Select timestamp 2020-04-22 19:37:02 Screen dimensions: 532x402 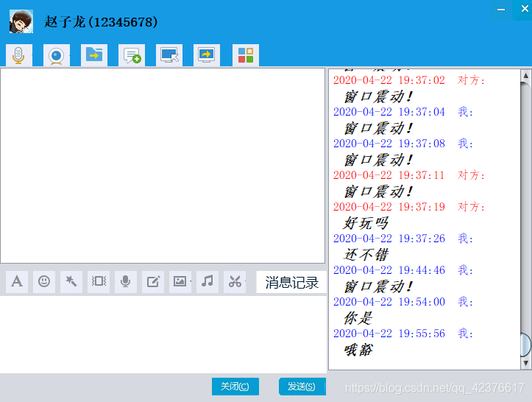389,80
